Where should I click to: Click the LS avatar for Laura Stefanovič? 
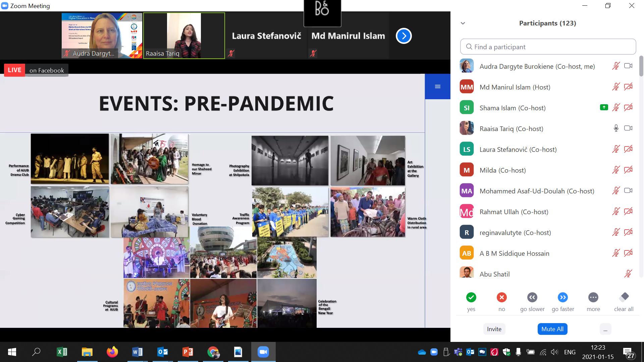(x=467, y=149)
